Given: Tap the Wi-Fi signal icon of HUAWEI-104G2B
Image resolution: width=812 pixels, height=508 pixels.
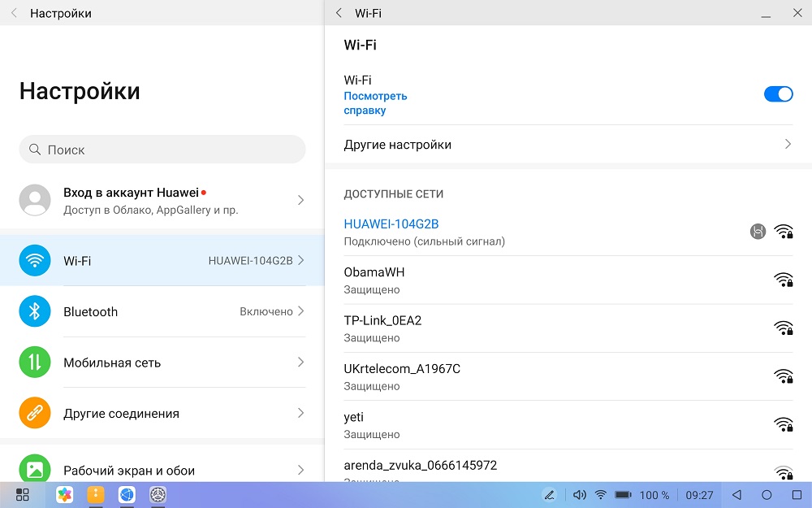Looking at the screenshot, I should coord(784,231).
